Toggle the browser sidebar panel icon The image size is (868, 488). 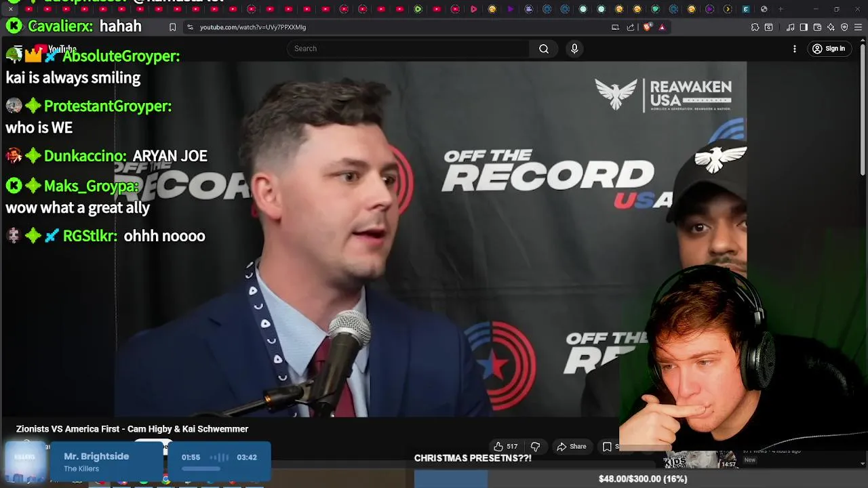tap(804, 27)
